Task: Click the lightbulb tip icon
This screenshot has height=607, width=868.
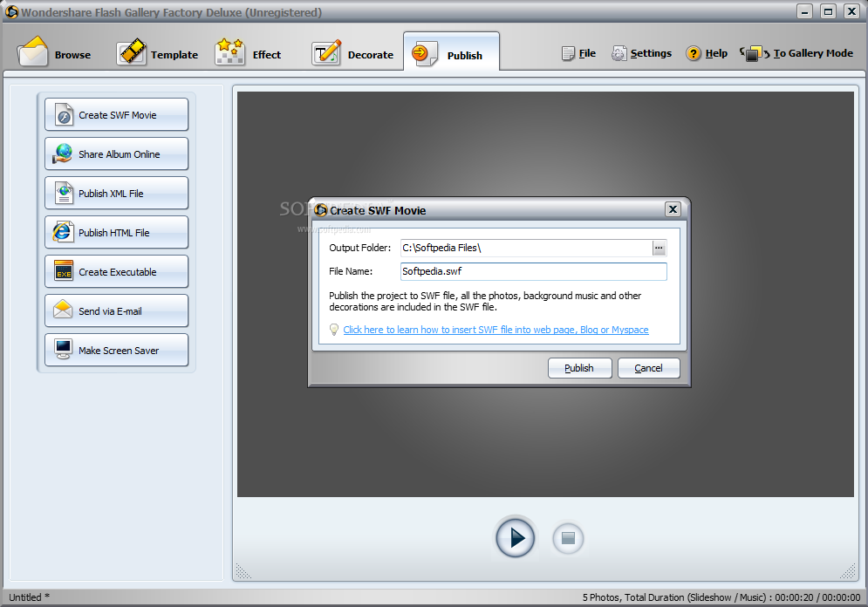Action: pyautogui.click(x=334, y=330)
